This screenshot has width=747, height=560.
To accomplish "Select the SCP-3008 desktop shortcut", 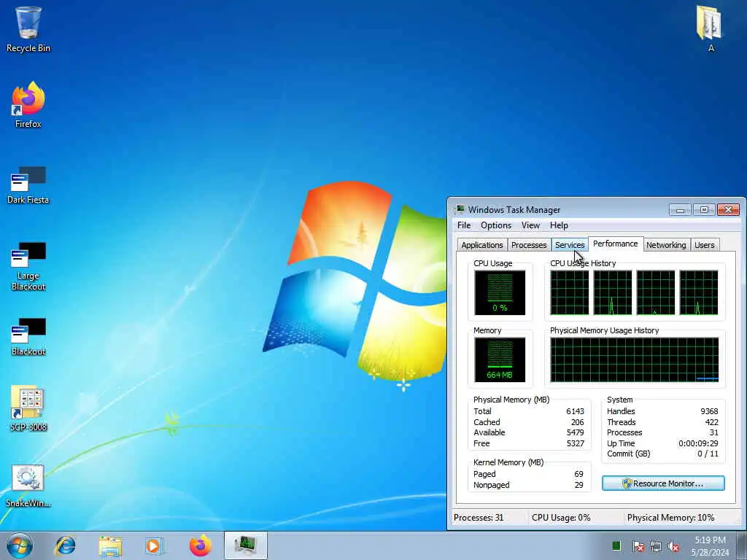I will 28,408.
